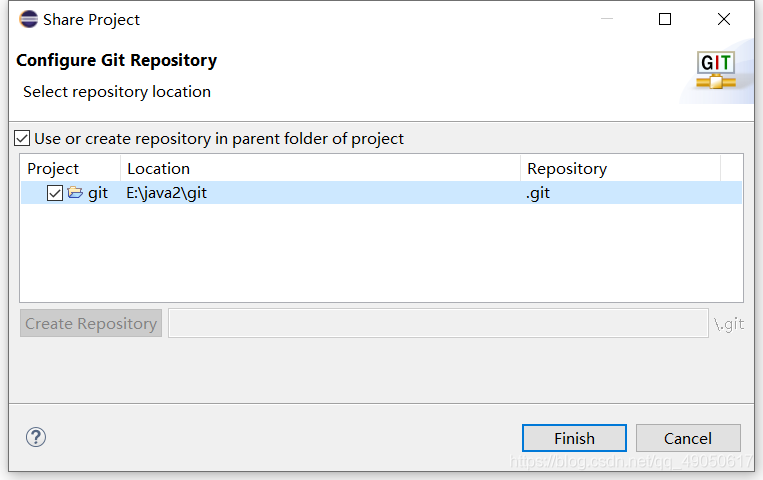Screen dimensions: 763x480
Task: Maximize the Share Project dialog
Action: 665,19
